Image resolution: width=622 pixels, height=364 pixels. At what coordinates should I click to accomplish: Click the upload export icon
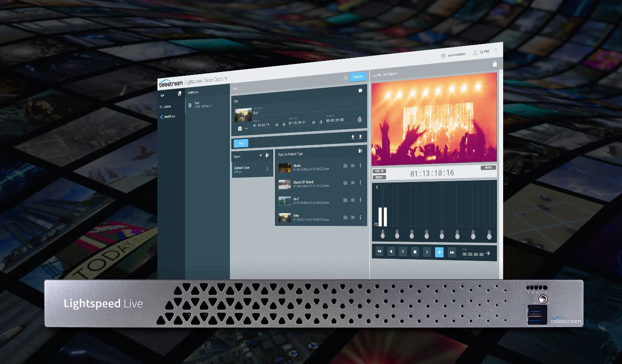[361, 136]
